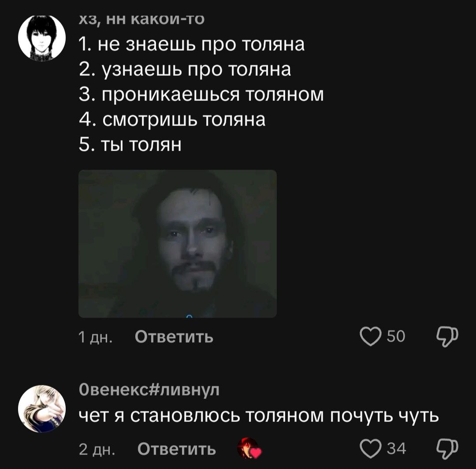
Task: Open blonde anime avatar of Овенекс#ливнул
Action: tap(42, 409)
